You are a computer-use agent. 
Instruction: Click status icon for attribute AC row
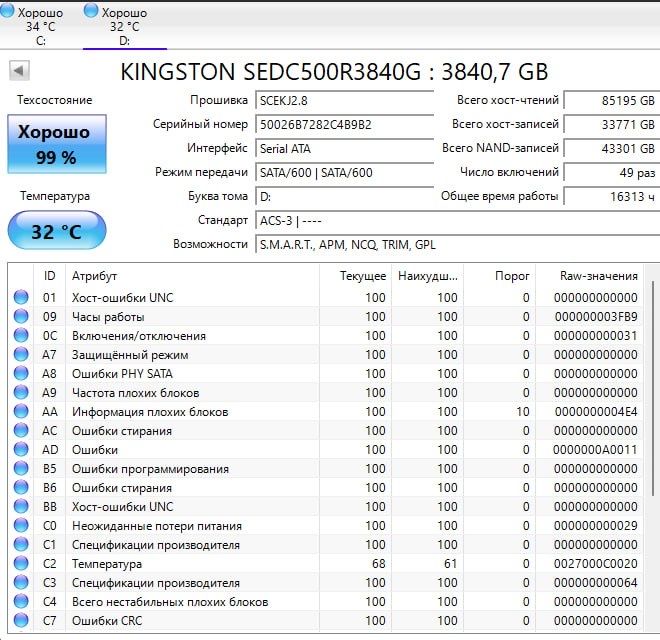click(21, 430)
